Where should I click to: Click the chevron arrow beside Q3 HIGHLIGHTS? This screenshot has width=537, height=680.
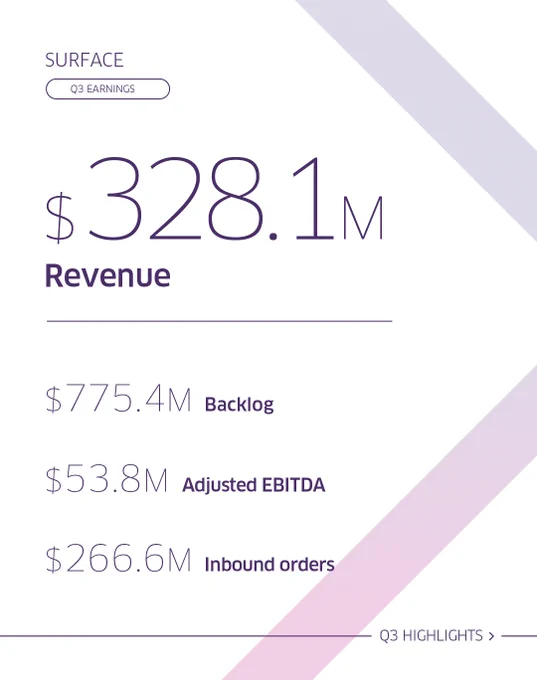(491, 636)
